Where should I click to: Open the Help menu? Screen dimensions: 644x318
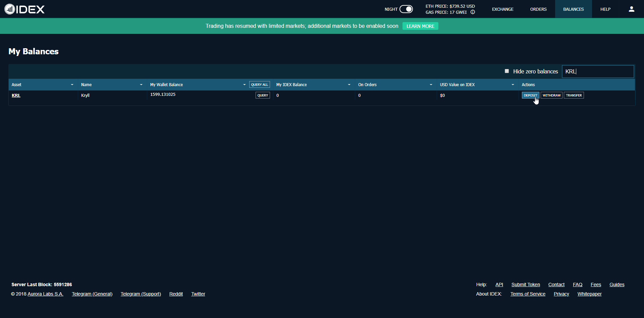[x=605, y=9]
